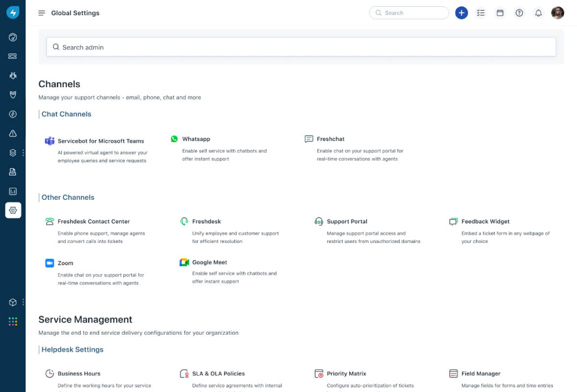Click the blue plus create button

(461, 13)
